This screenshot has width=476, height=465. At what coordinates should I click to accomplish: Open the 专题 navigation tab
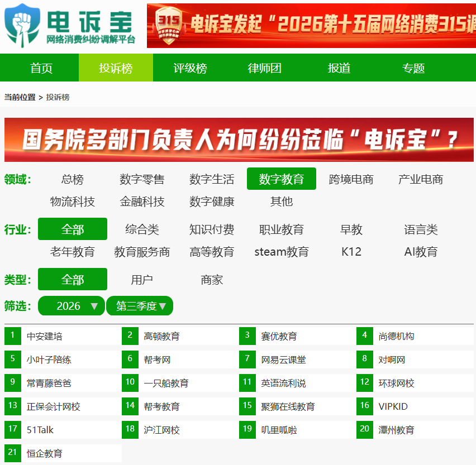coord(413,68)
